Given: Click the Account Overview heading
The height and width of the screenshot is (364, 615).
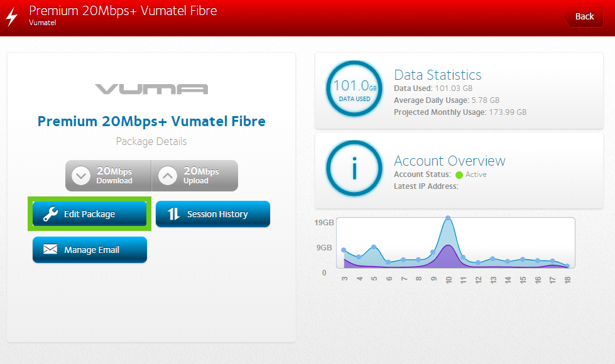Looking at the screenshot, I should (449, 161).
